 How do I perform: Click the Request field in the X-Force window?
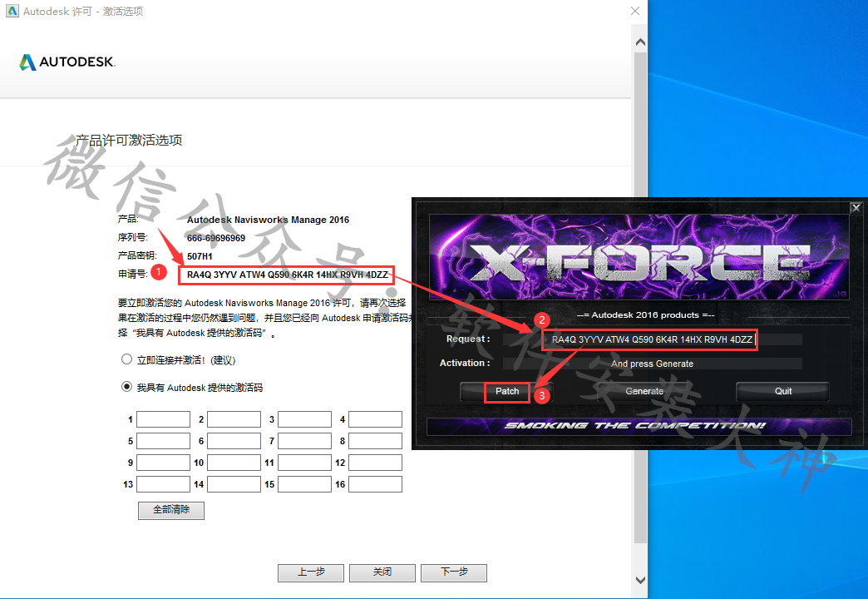pos(652,339)
